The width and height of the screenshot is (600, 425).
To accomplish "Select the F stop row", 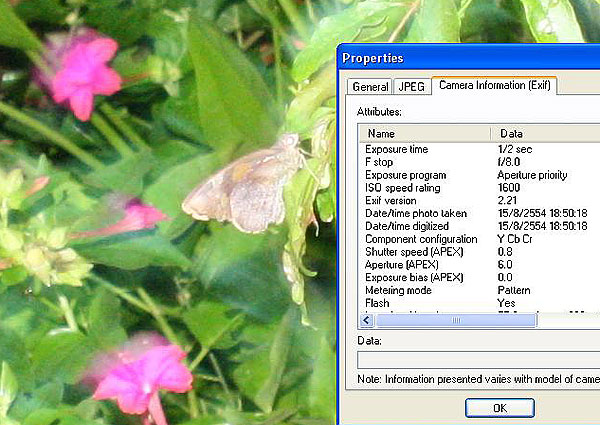I will coord(480,162).
